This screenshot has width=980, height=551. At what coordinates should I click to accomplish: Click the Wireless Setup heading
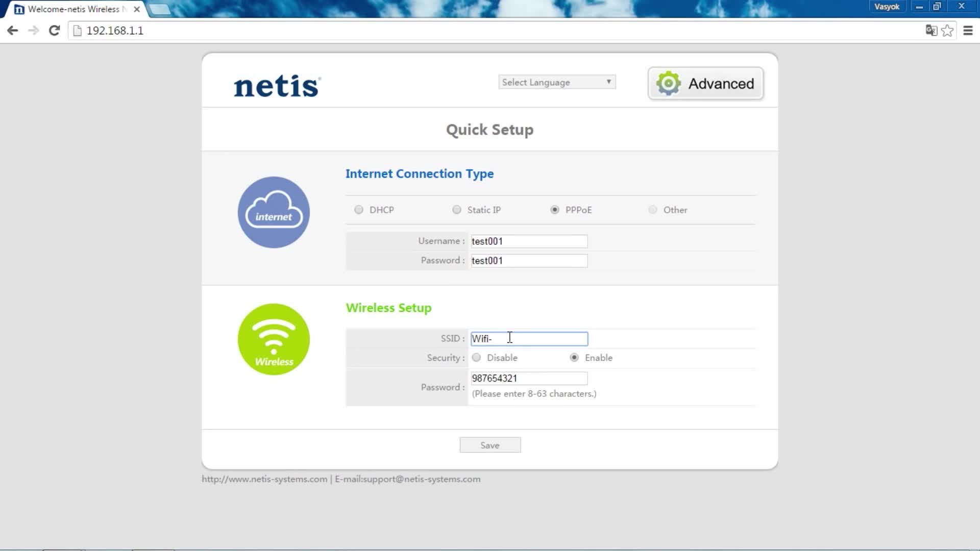click(388, 308)
